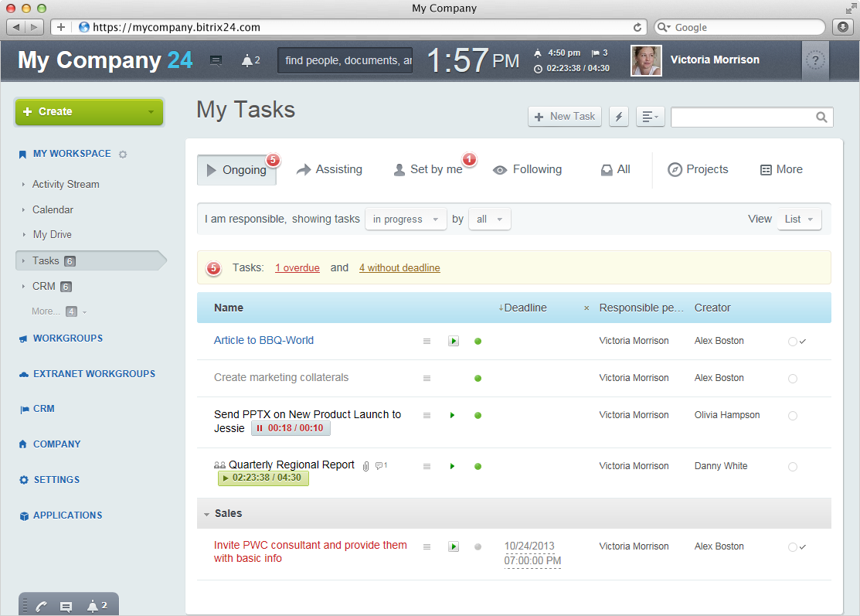Open menu icon for Create marketing collaterals task
The image size is (860, 616).
pyautogui.click(x=427, y=378)
